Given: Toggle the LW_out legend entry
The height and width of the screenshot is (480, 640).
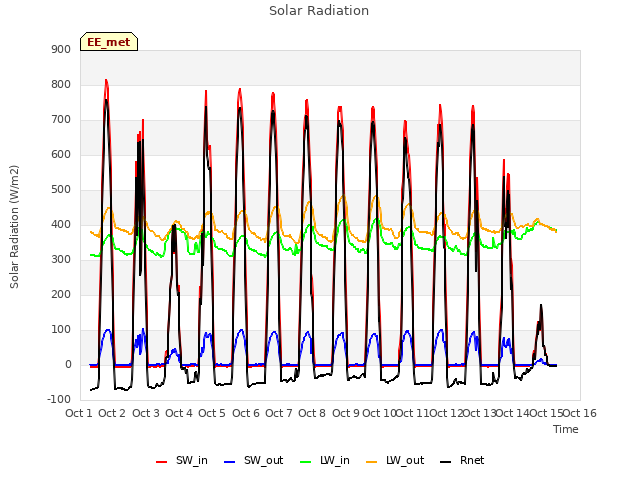Looking at the screenshot, I should coord(395,460).
